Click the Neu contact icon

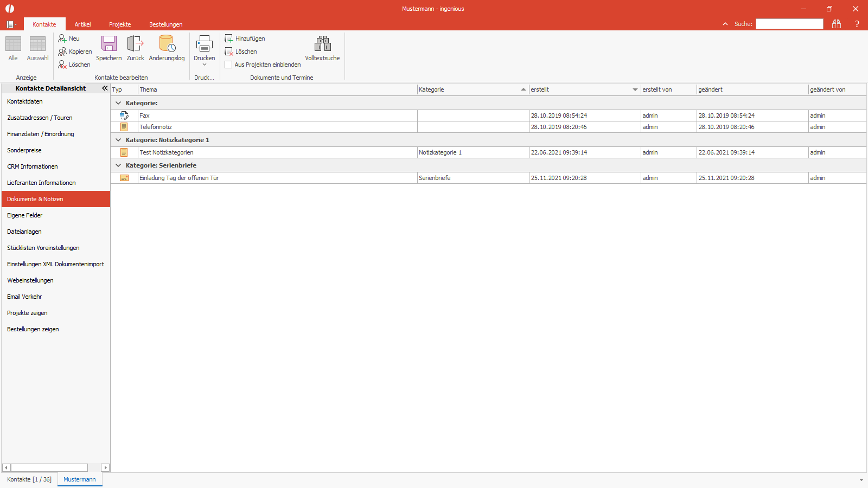[x=62, y=38]
